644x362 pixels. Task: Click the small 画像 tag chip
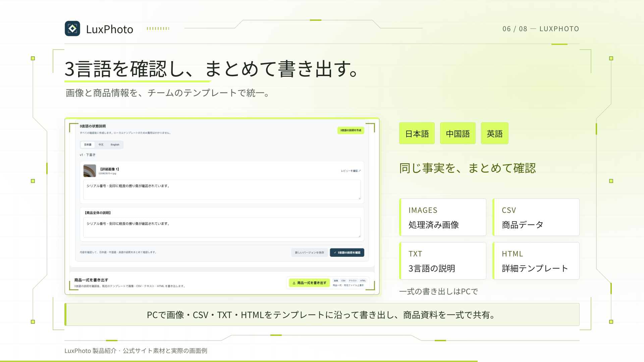coord(336,281)
